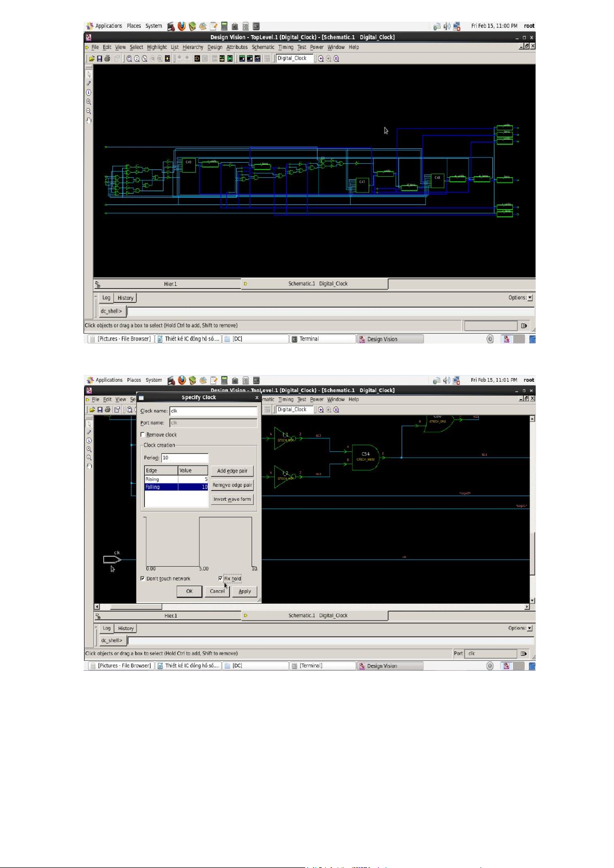Image resolution: width=614 pixels, height=868 pixels.
Task: Select the info query tool in lower window
Action: (89, 440)
